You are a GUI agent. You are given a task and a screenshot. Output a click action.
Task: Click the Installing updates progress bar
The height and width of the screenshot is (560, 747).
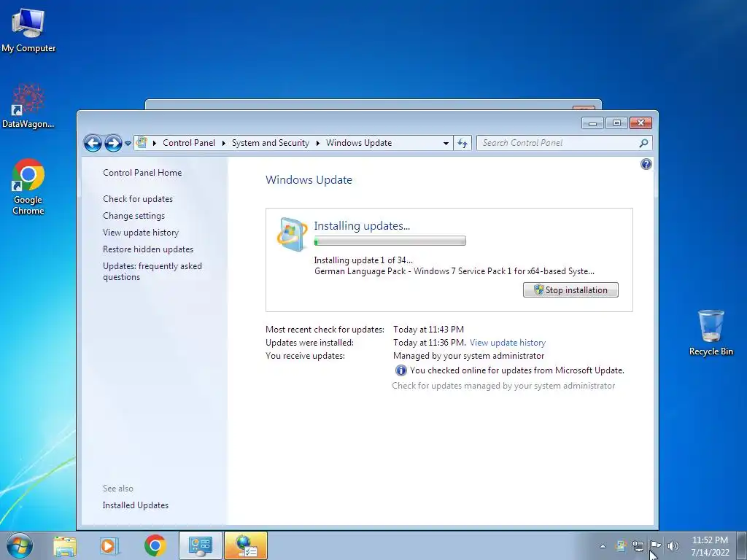[390, 241]
